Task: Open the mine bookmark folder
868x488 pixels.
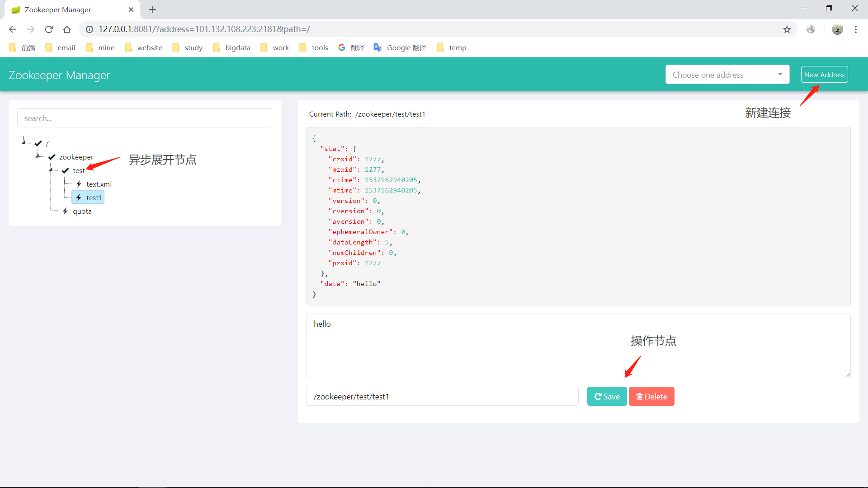Action: tap(100, 47)
